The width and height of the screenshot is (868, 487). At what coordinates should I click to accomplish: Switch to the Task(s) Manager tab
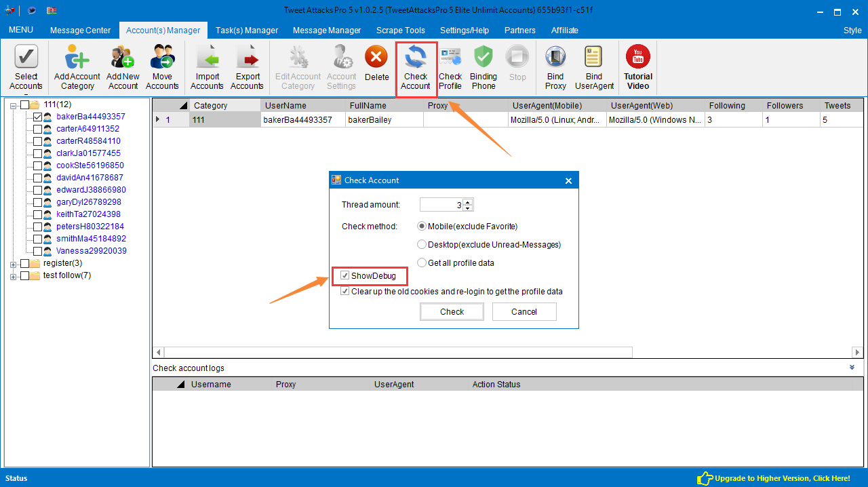247,30
